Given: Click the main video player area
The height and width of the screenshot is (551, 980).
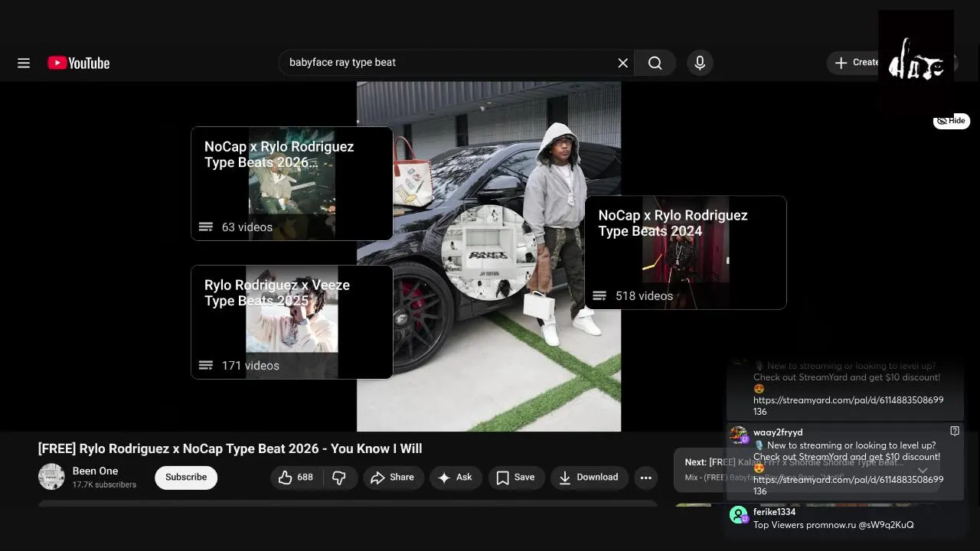Looking at the screenshot, I should click(x=488, y=256).
